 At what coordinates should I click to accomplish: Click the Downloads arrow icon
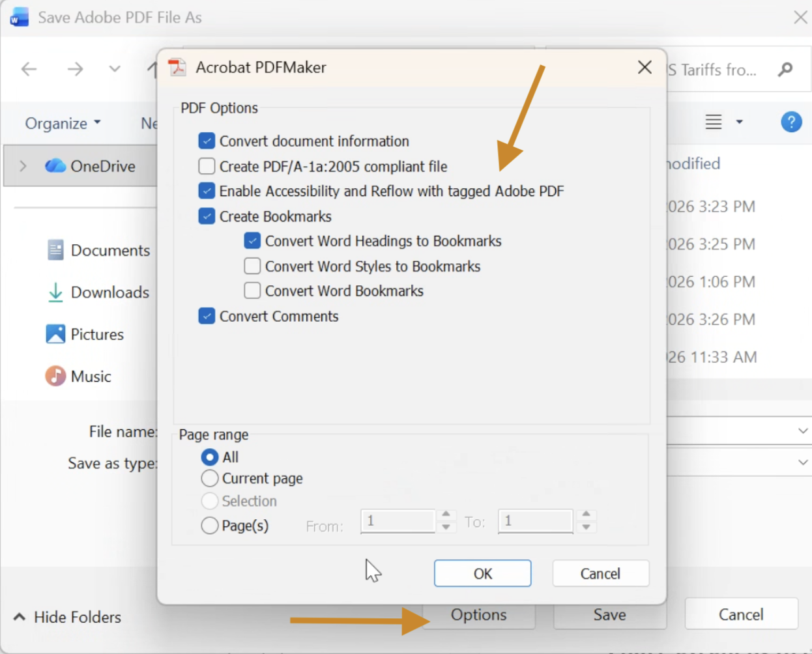[x=55, y=292]
